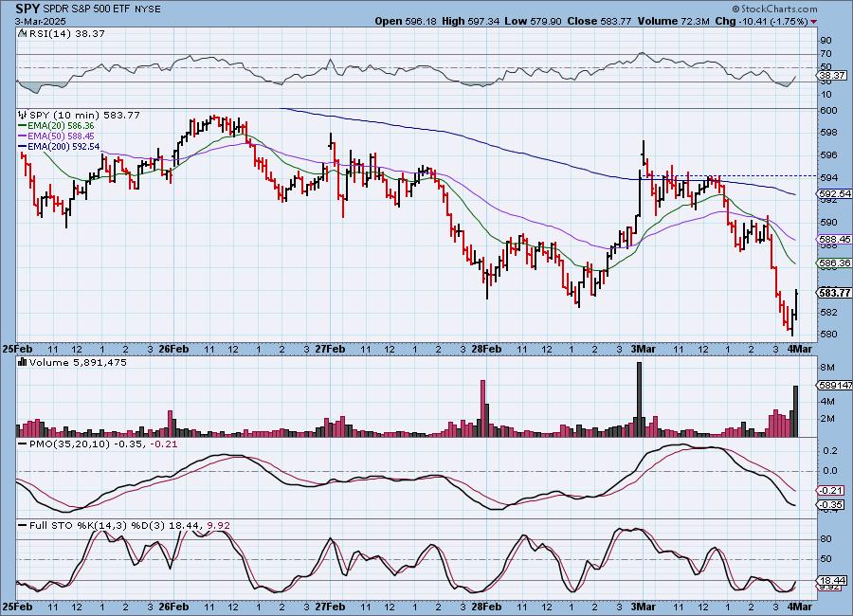Click the 38.37 RSI value tag on the axis
The image size is (853, 616).
tap(832, 76)
